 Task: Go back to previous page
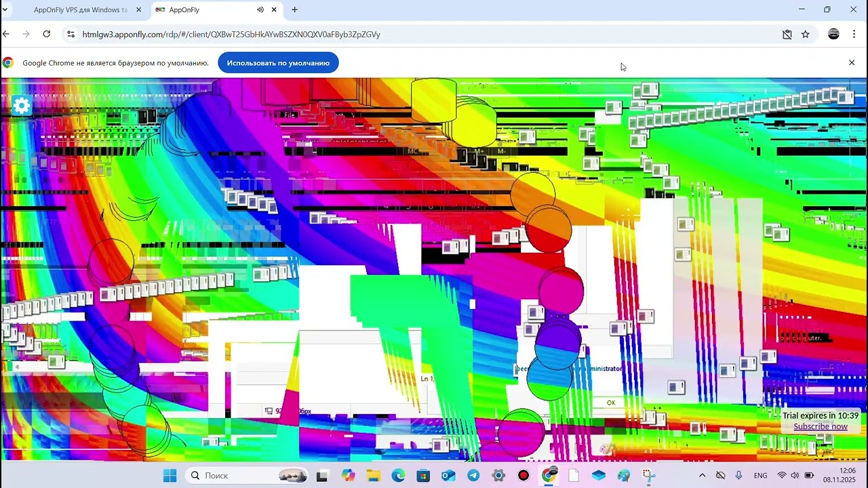coord(6,34)
